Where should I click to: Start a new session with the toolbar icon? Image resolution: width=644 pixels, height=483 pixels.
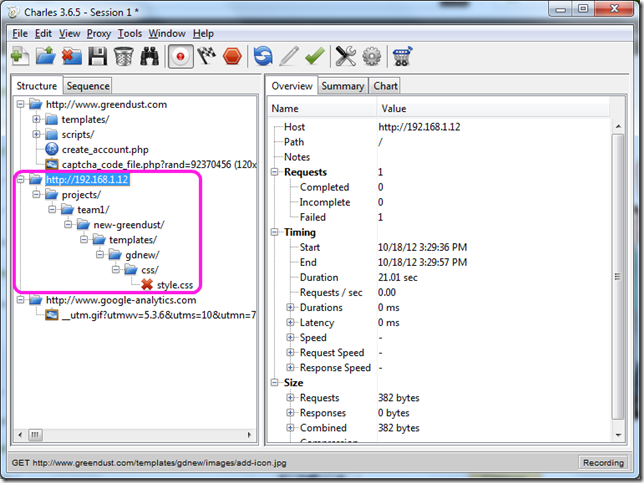click(19, 56)
